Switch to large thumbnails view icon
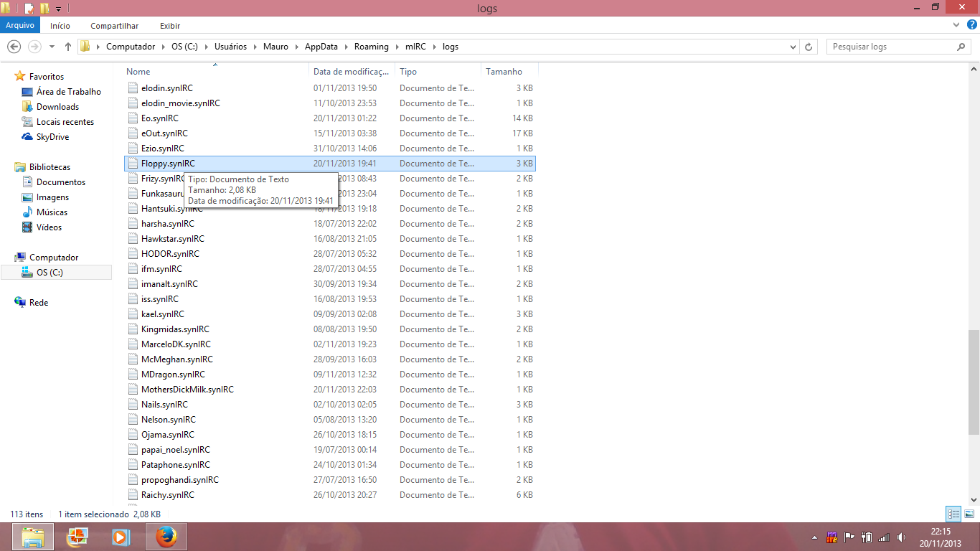The width and height of the screenshot is (980, 551). (x=969, y=514)
